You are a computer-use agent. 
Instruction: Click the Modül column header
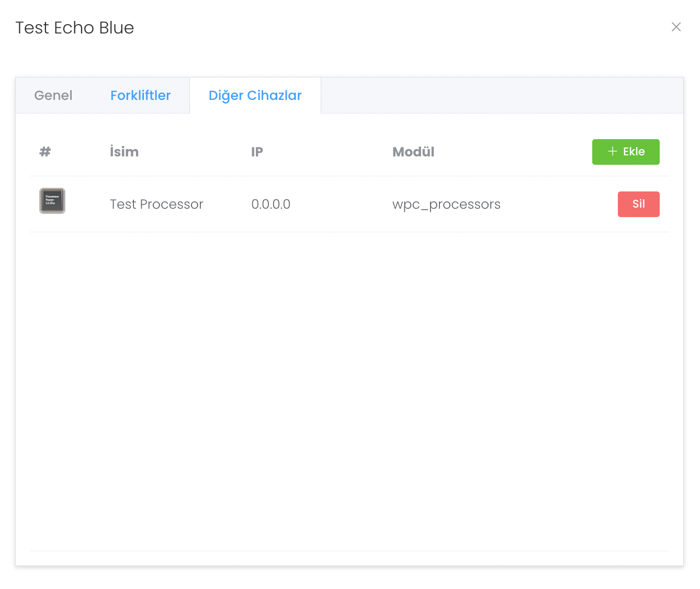tap(413, 152)
